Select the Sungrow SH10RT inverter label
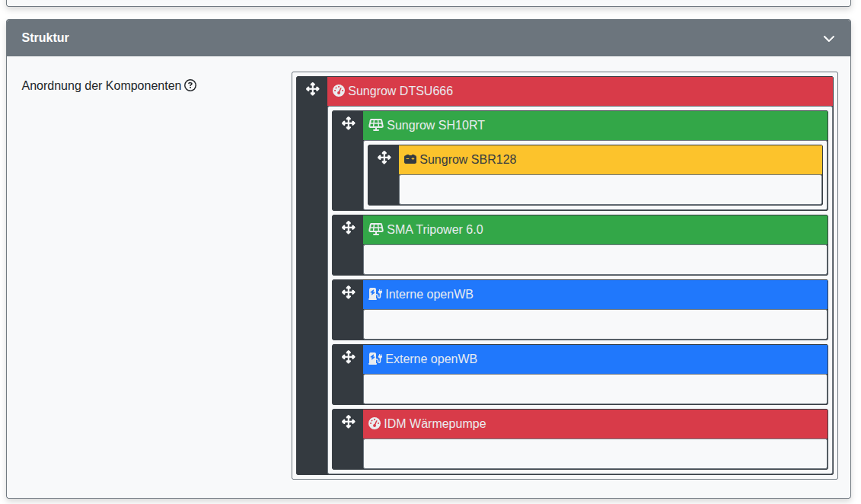861x504 pixels. pos(436,125)
